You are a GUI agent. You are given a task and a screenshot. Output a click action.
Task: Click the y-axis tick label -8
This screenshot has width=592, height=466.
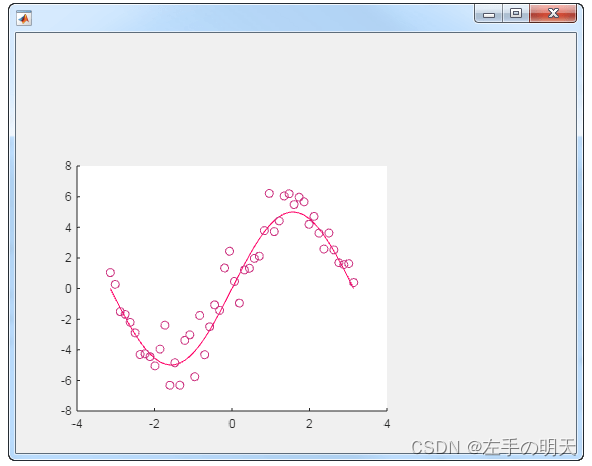pos(66,410)
